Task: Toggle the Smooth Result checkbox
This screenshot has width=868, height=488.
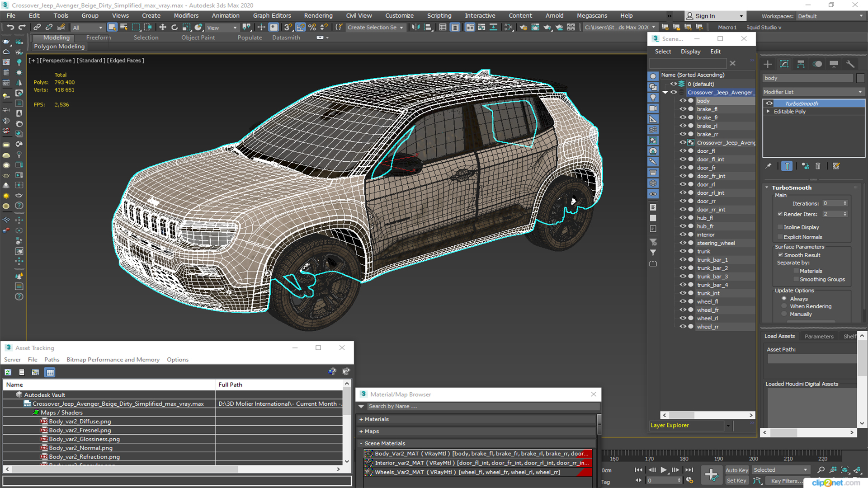Action: 780,255
